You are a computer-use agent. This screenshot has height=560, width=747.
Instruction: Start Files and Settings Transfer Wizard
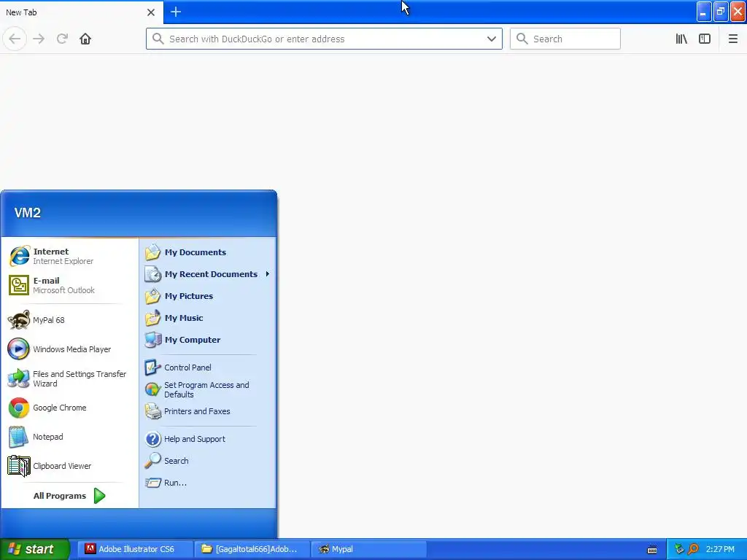coord(69,378)
